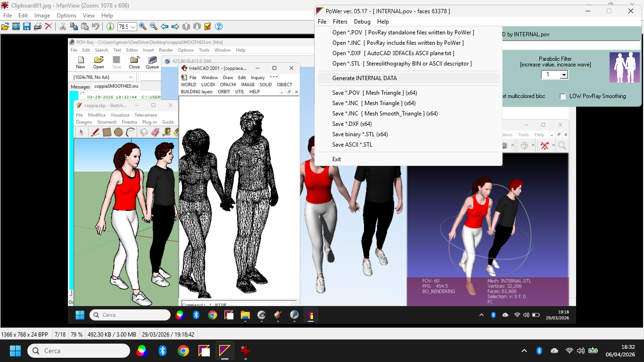The image size is (644, 362).
Task: Enable LOW PovRay Smoothing checkbox
Action: (562, 96)
